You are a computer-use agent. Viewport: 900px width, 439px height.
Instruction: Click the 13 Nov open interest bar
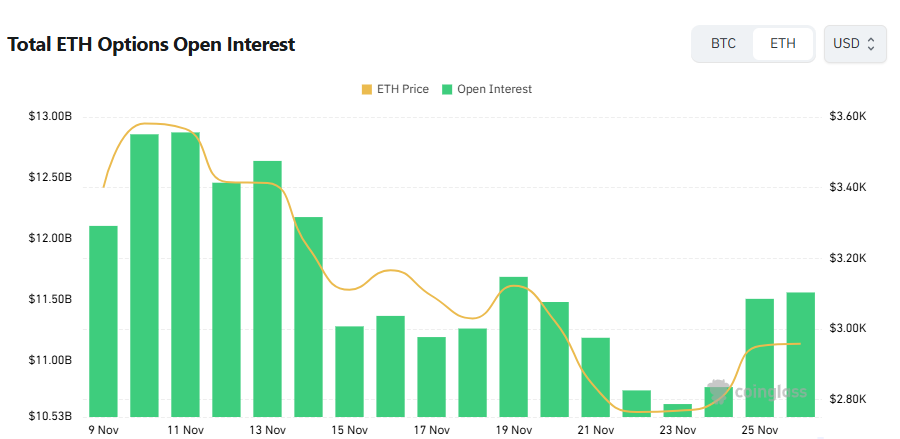[x=267, y=288]
